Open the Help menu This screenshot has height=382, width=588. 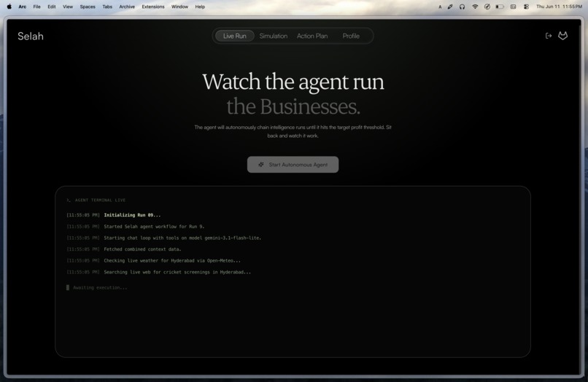200,7
